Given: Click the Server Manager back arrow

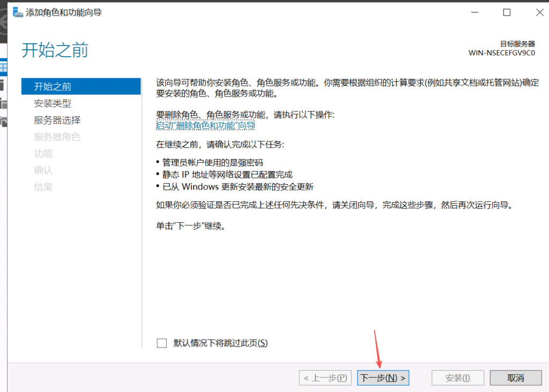Looking at the screenshot, I should click(x=4, y=24).
